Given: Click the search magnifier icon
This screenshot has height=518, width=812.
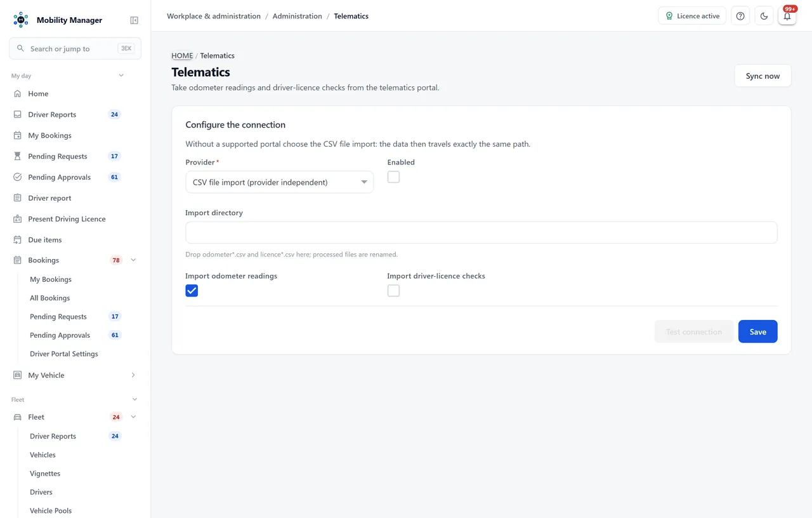Looking at the screenshot, I should tap(21, 48).
